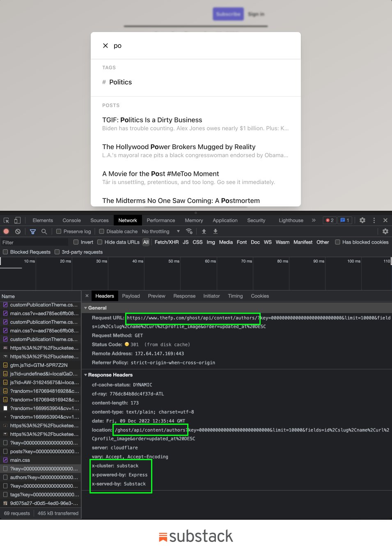
Task: Open DevTools settings gear
Action: [x=362, y=220]
